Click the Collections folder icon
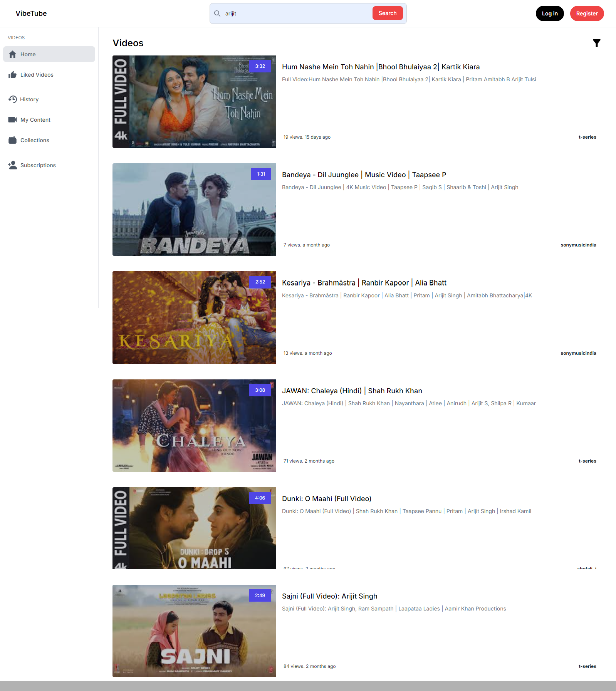Screen dimensions: 616x691 (x=12, y=140)
